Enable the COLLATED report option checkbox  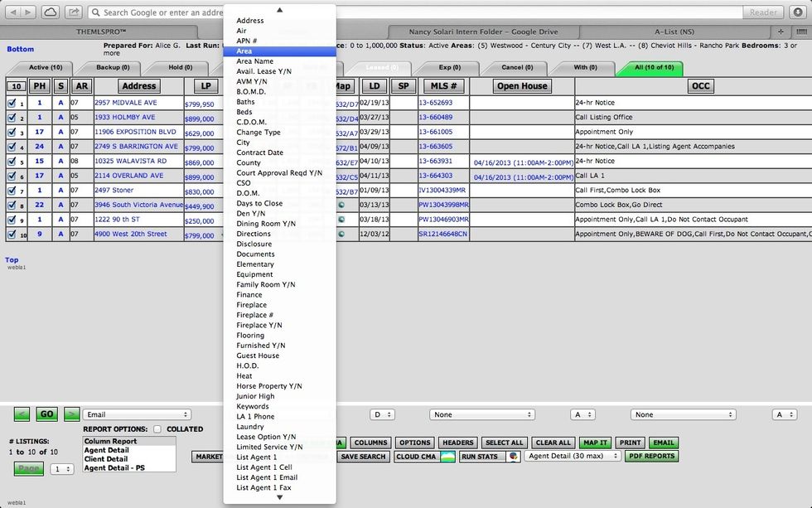click(x=157, y=428)
